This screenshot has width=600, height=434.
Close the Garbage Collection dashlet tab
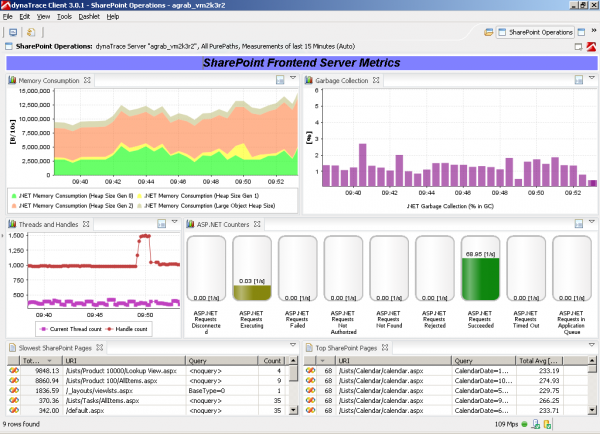tap(376, 80)
